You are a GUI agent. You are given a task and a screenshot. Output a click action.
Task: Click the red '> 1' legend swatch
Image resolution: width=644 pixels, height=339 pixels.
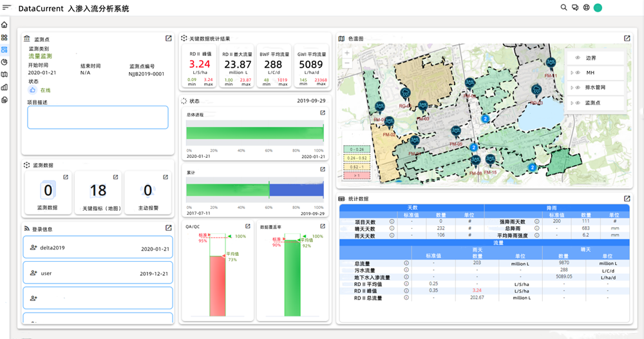[x=356, y=175]
